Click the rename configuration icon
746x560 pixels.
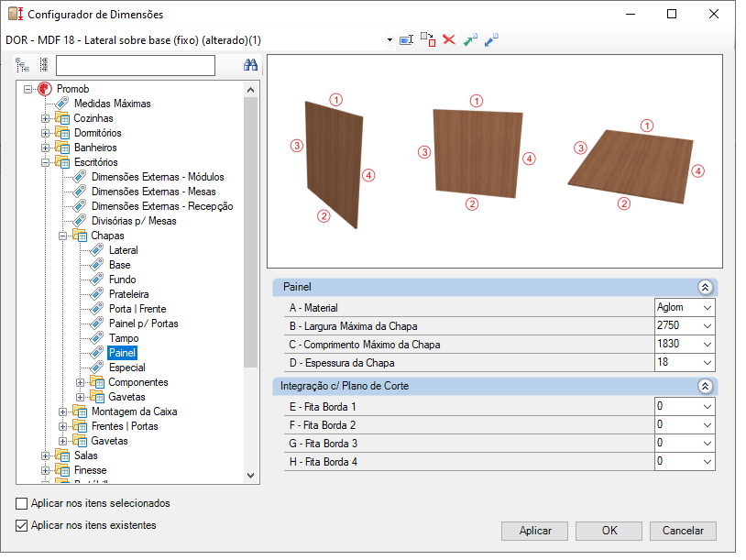[406, 40]
